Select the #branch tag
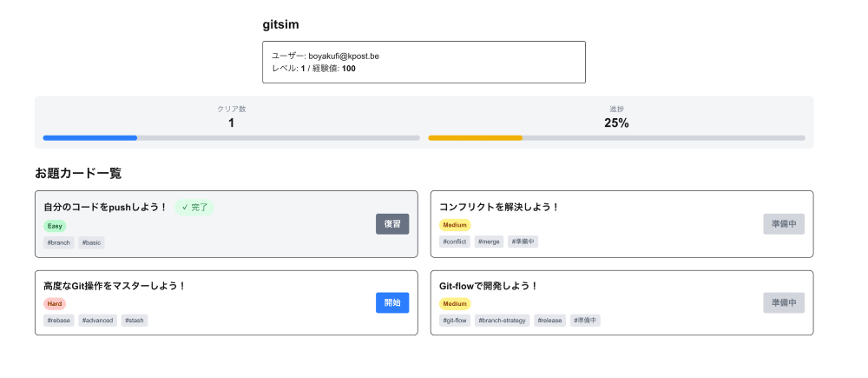Viewport: 868px width, 378px height. (x=59, y=242)
